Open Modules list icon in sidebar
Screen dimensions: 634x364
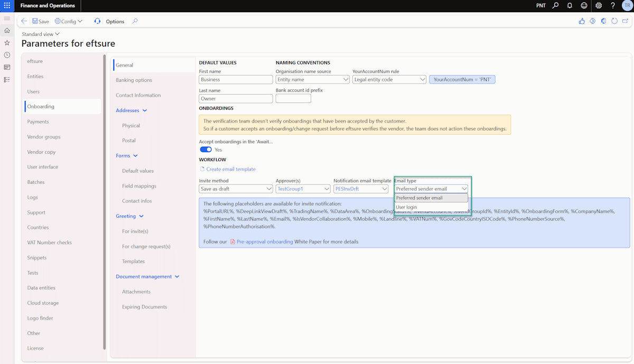pos(7,79)
